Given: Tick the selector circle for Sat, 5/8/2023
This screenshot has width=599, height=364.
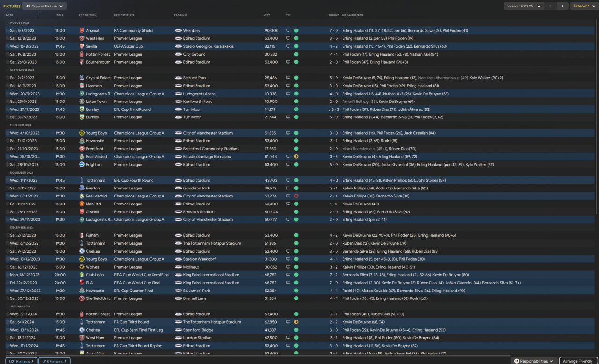Looking at the screenshot, I should (7, 30).
